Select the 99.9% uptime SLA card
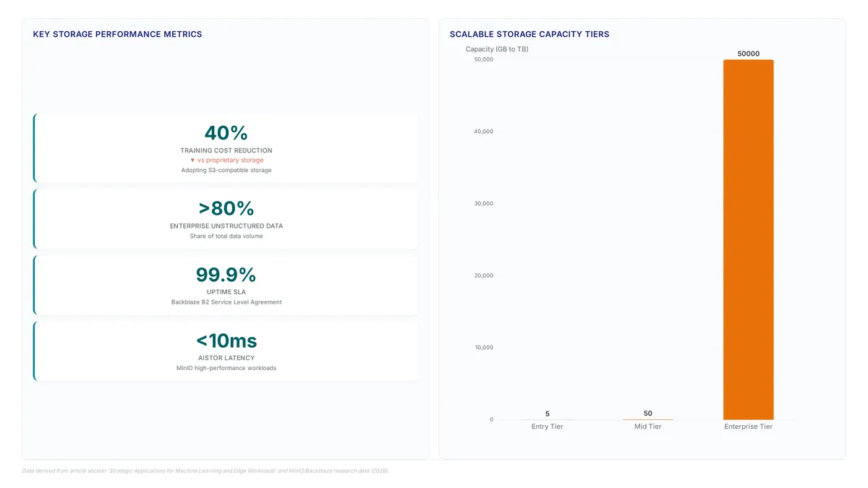This screenshot has width=868, height=488. point(226,285)
